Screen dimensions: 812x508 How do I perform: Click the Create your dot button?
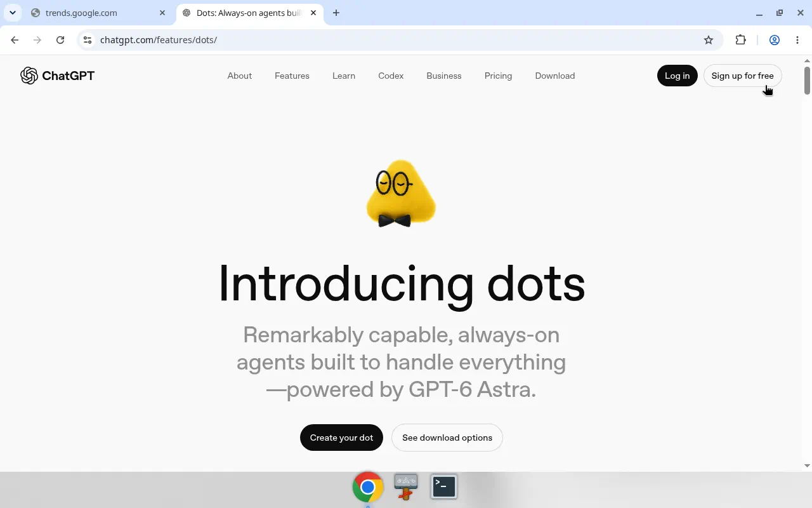[341, 438]
